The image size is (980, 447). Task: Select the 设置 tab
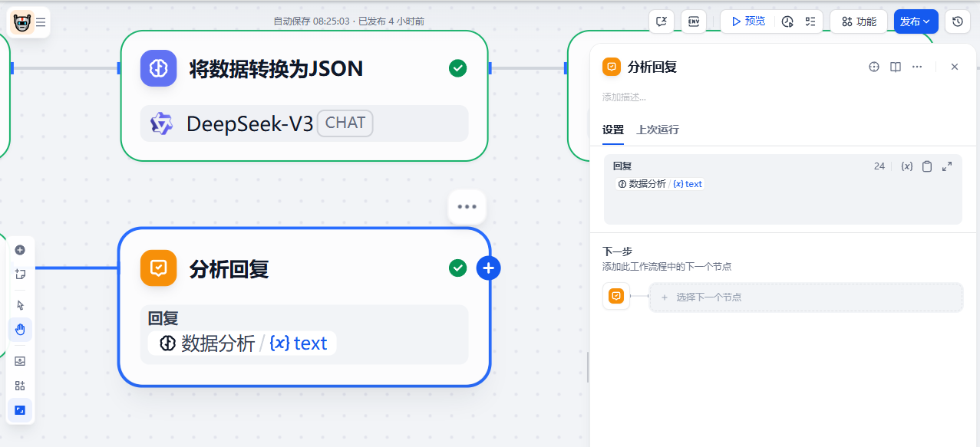pyautogui.click(x=612, y=130)
